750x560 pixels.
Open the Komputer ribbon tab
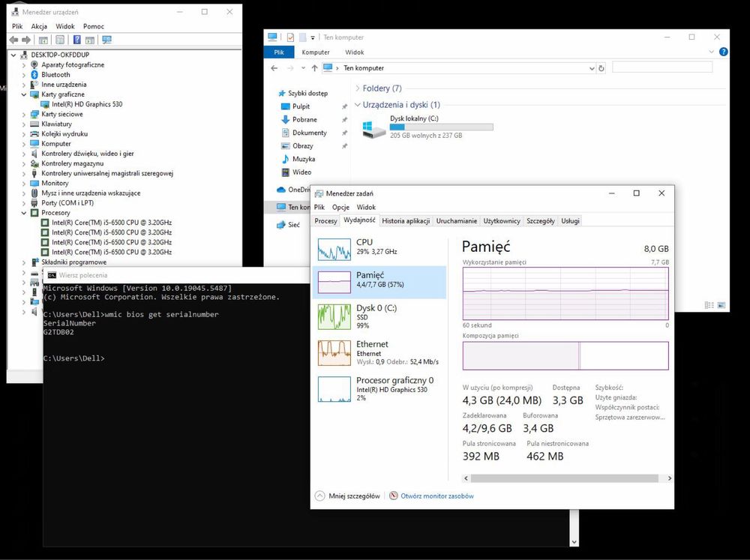pyautogui.click(x=316, y=52)
